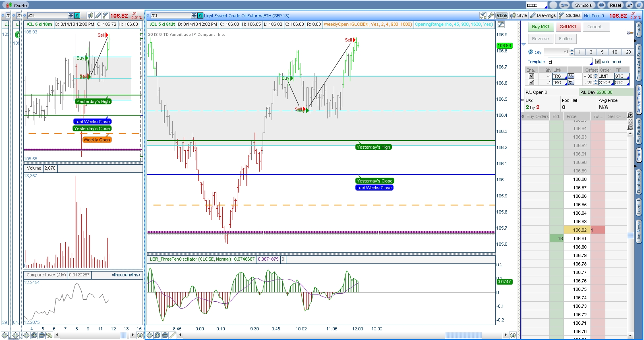Click the plus icon above ladder scrollbar
This screenshot has width=644, height=340.
click(630, 115)
